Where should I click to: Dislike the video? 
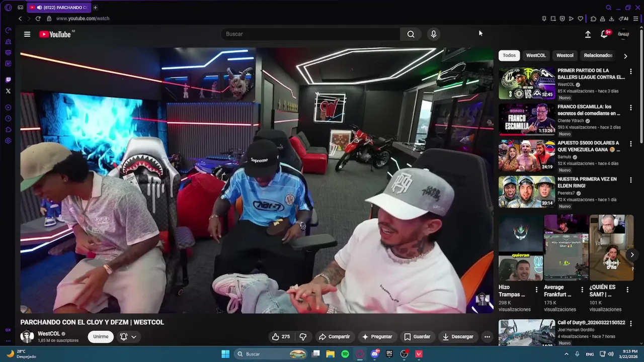click(x=303, y=337)
